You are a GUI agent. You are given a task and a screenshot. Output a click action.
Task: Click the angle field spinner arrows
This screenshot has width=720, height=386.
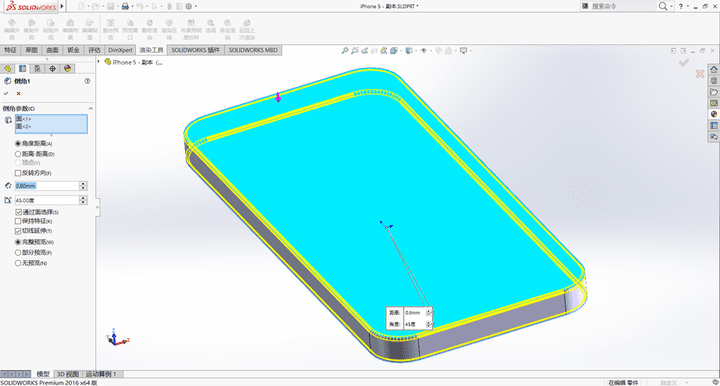tap(83, 200)
